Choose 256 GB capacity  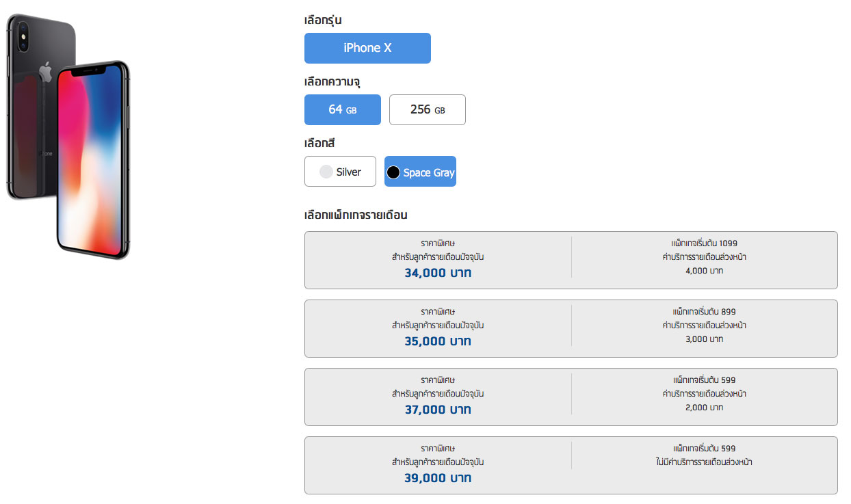(428, 109)
